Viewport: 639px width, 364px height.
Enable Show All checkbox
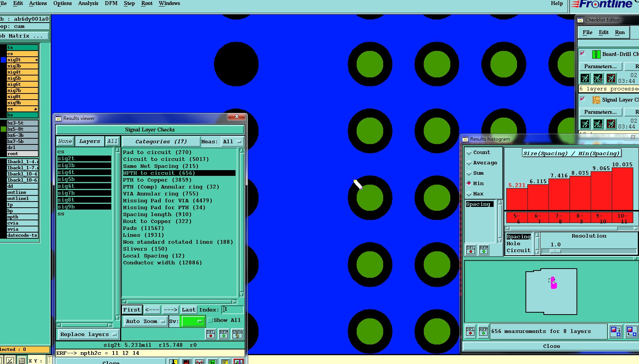tap(210, 320)
